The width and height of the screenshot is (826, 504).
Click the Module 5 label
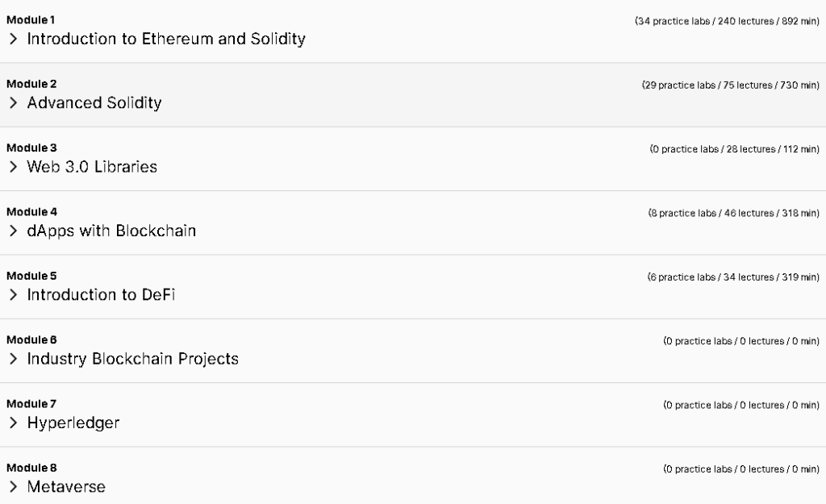pos(31,276)
